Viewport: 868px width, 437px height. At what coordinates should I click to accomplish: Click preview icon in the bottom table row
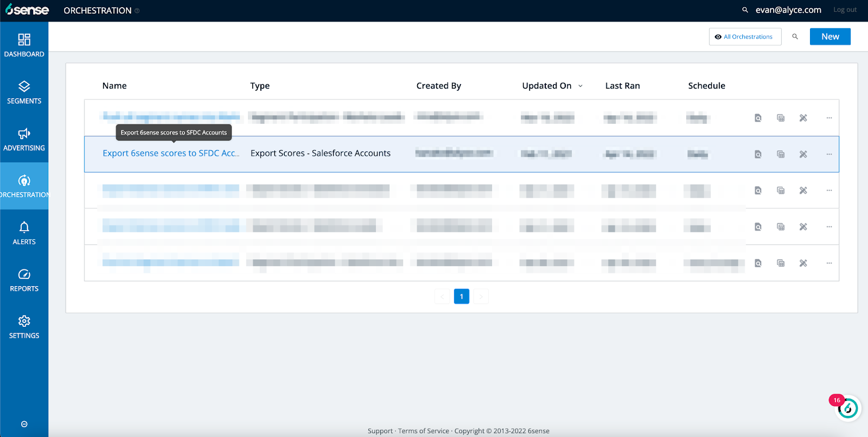click(x=758, y=263)
